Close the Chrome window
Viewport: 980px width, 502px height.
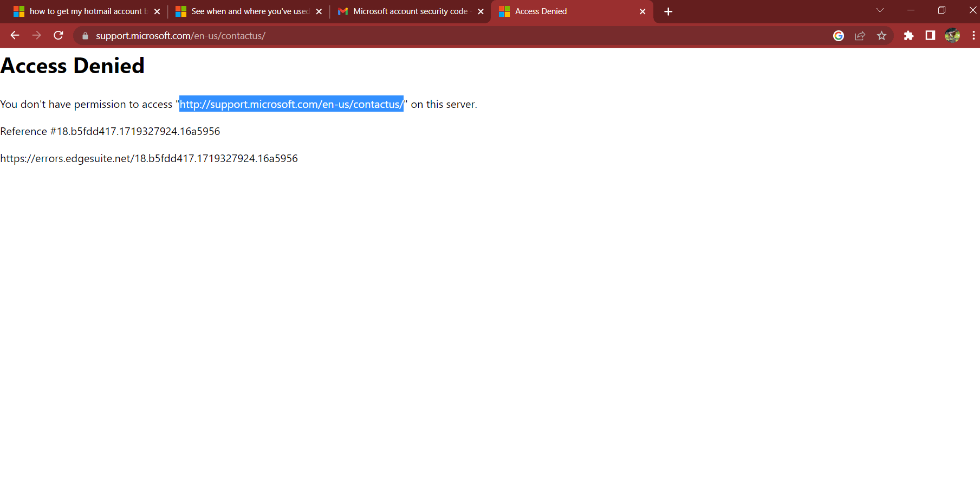(x=972, y=10)
